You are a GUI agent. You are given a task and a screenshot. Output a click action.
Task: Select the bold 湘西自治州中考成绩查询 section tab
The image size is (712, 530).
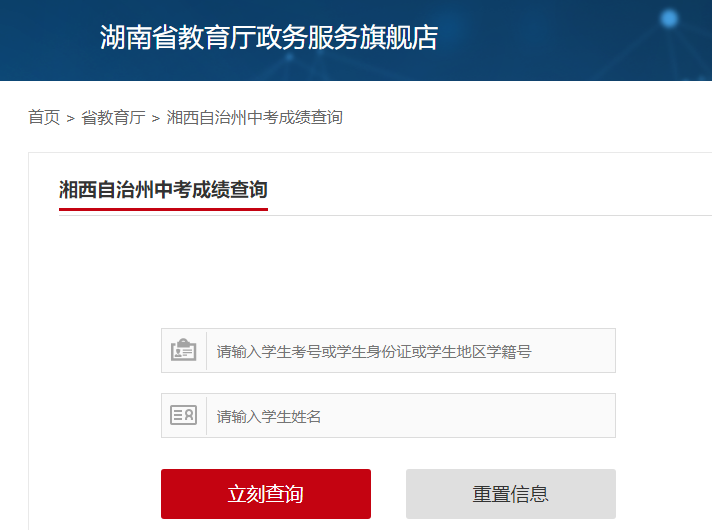click(163, 189)
